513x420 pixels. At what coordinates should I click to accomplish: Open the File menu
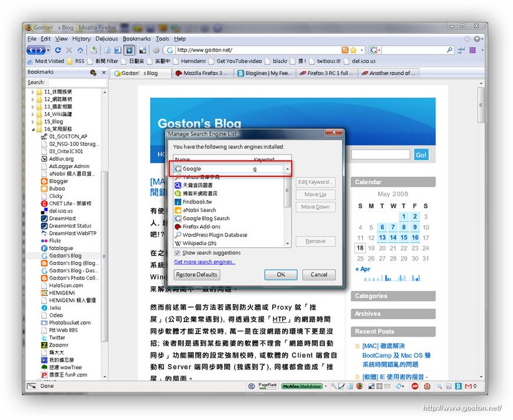point(32,38)
